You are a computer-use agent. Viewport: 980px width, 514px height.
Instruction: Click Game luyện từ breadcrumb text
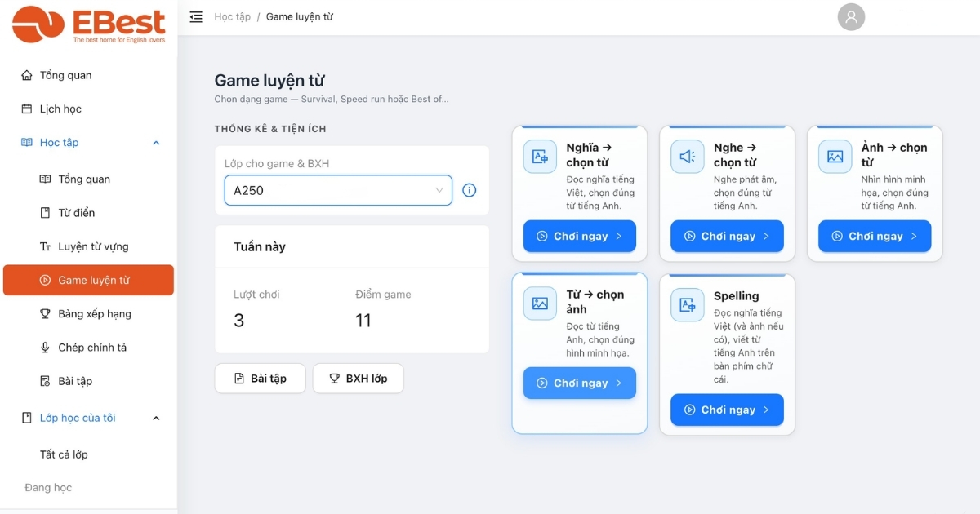300,16
